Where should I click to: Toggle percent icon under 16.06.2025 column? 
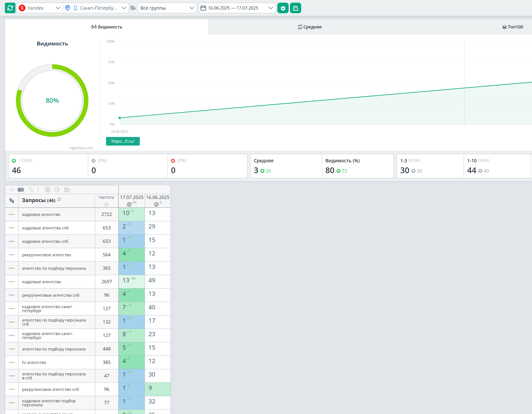[x=156, y=204]
